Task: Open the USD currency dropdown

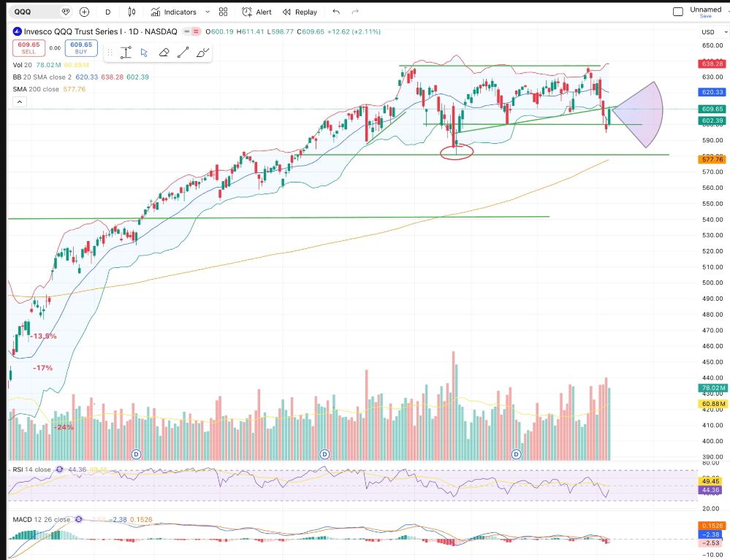Action: click(x=714, y=32)
